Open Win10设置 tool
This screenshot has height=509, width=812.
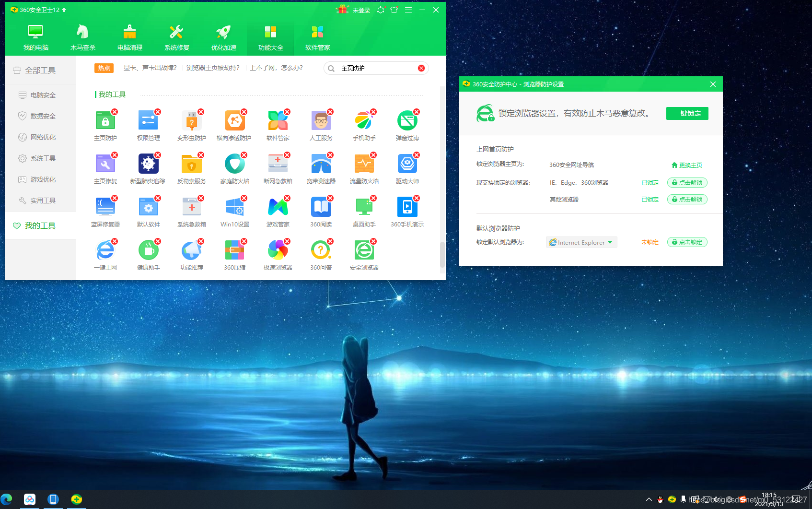235,212
